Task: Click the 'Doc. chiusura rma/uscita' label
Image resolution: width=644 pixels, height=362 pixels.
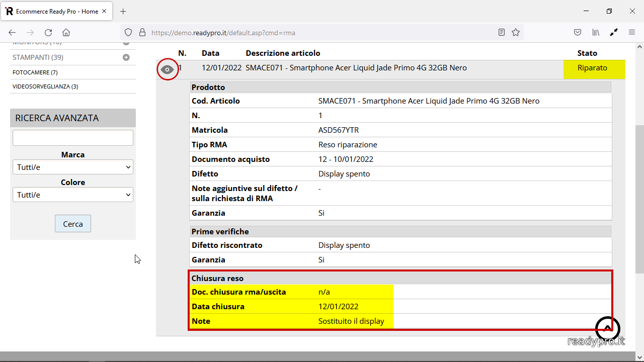Action: pos(238,292)
